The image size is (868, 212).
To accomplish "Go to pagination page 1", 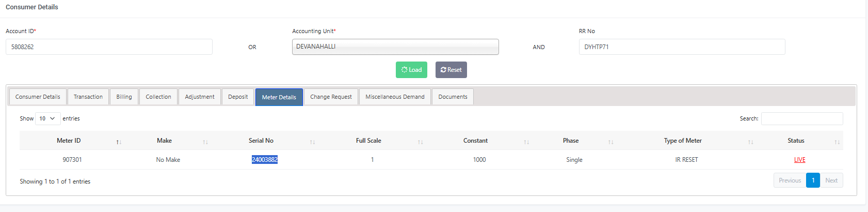I will [813, 180].
